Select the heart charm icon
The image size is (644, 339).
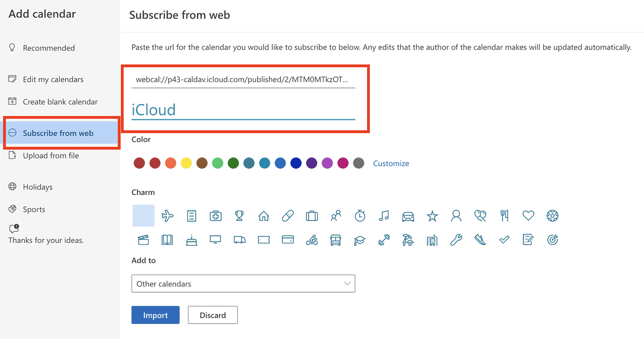[529, 216]
